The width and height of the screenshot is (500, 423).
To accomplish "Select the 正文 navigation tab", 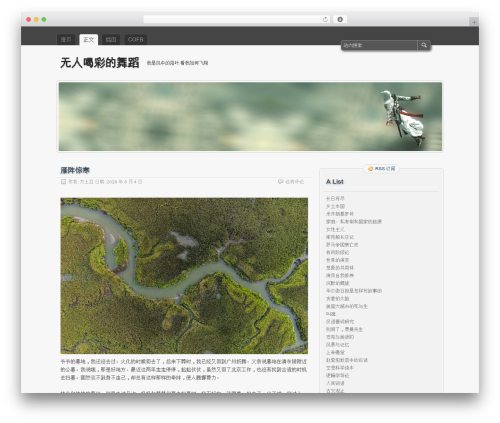I will (x=88, y=39).
